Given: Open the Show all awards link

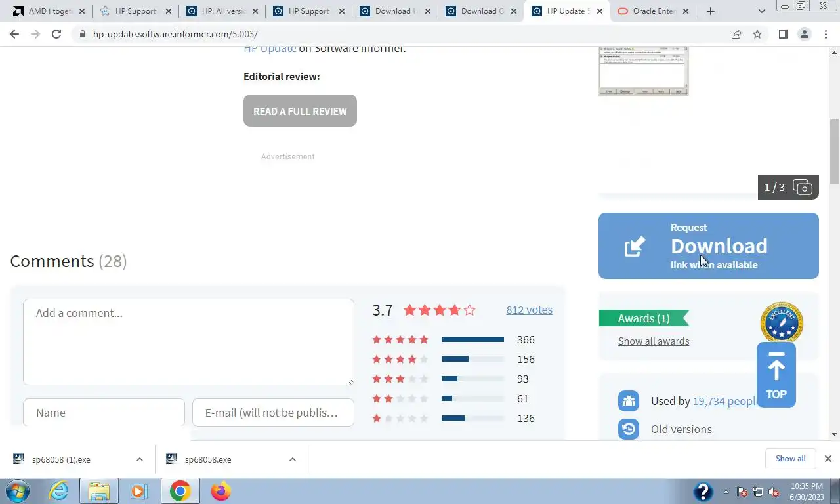Looking at the screenshot, I should tap(654, 341).
